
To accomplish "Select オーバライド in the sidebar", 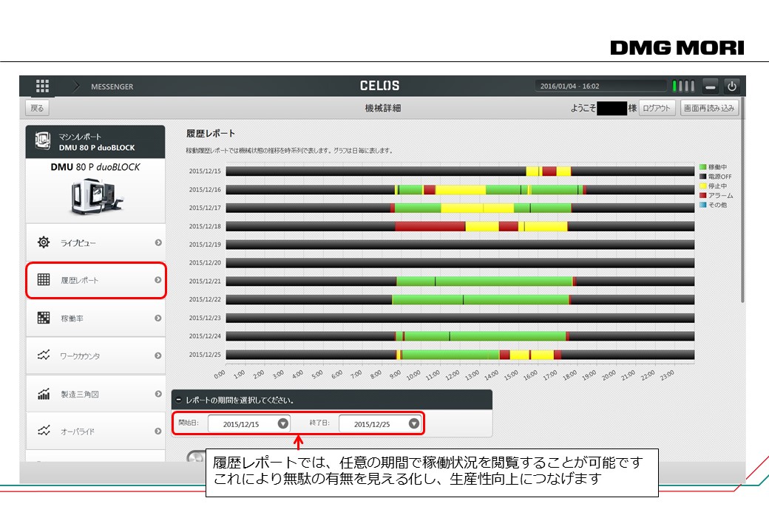I will pos(95,431).
